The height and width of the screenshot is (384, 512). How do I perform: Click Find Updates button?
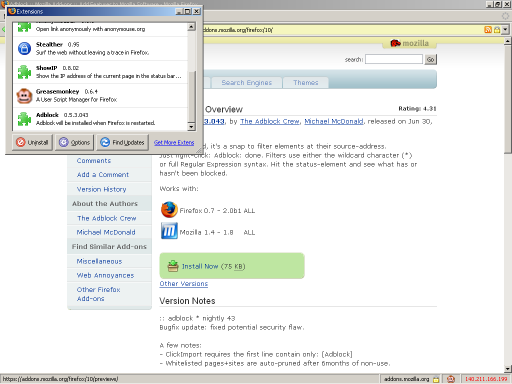point(123,143)
